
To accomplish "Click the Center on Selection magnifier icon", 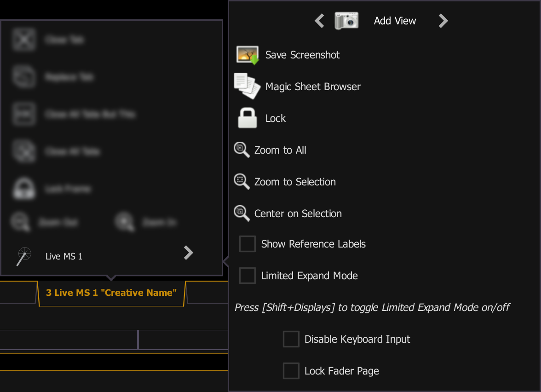I will 242,213.
